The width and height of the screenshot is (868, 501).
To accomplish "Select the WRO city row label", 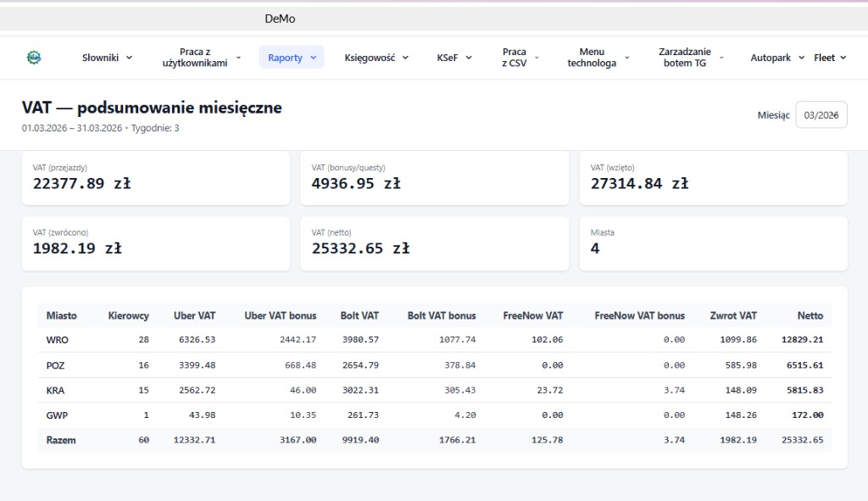I will click(57, 340).
